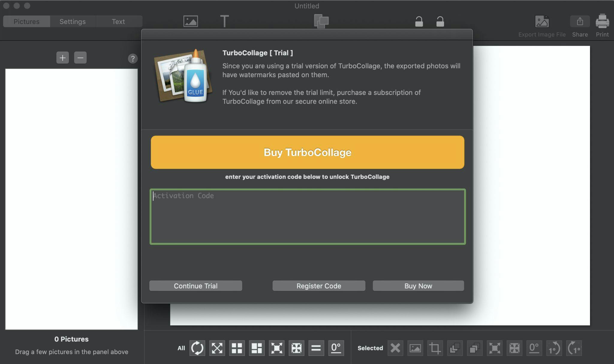The width and height of the screenshot is (614, 364).
Task: Open the help question mark button
Action: point(133,58)
